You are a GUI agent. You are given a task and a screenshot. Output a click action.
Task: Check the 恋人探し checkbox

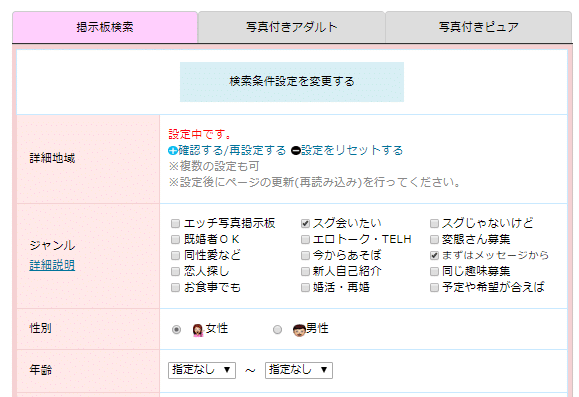pyautogui.click(x=175, y=271)
